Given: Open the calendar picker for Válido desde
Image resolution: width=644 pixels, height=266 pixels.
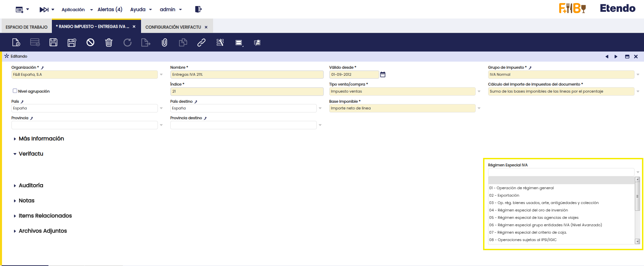Looking at the screenshot, I should (x=383, y=74).
